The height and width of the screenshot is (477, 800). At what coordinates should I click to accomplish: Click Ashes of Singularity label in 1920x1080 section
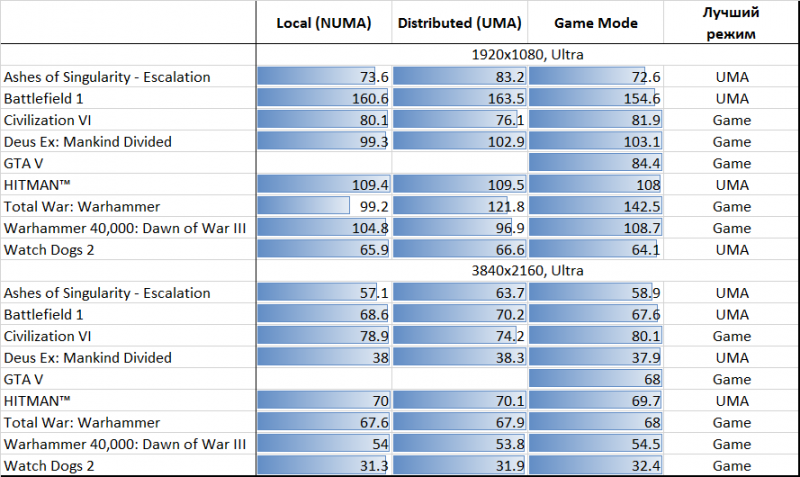coord(107,77)
